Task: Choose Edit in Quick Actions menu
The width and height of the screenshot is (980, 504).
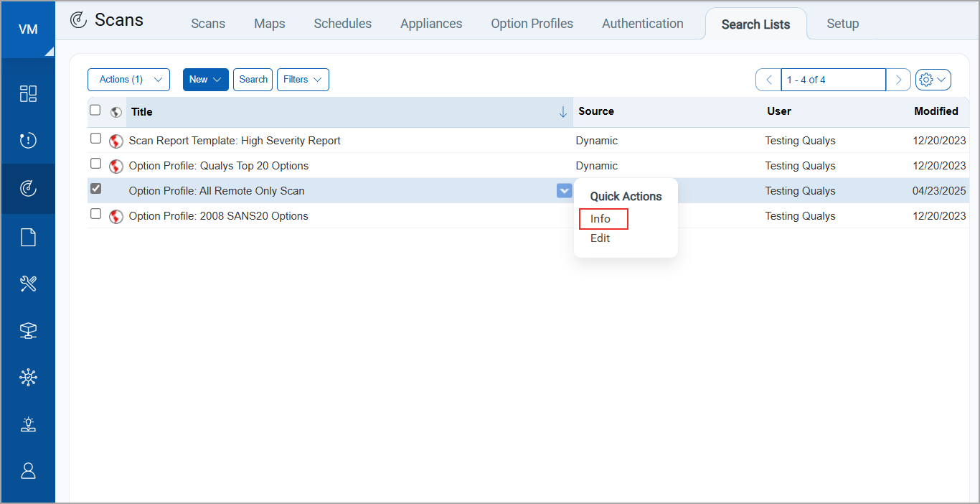Action: (600, 238)
